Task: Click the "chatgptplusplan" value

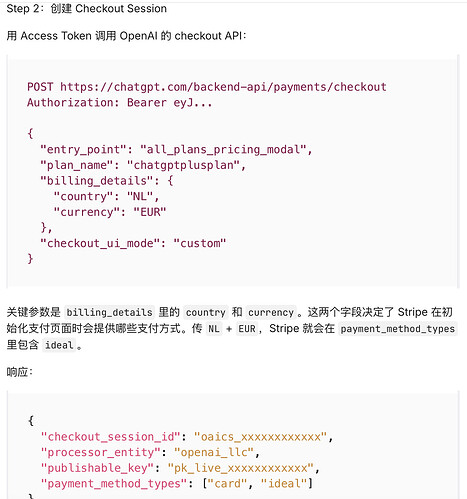Action: coord(184,165)
